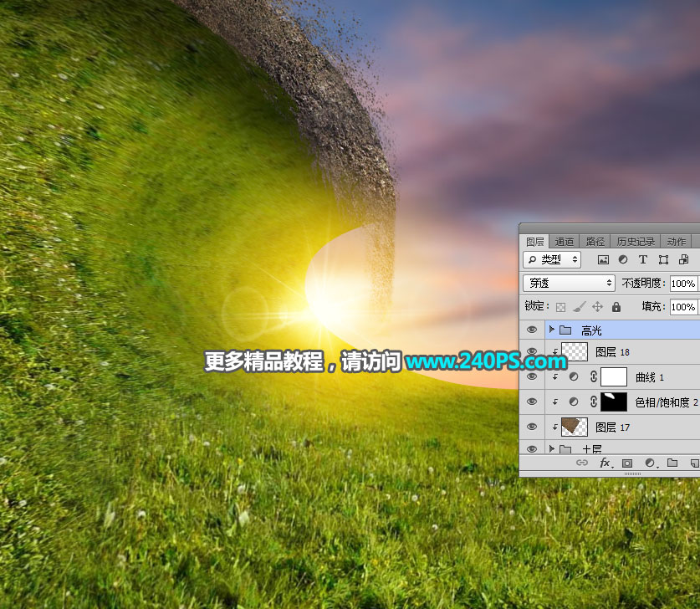Select the 图层 17 layer name
The image size is (700, 609).
(612, 427)
